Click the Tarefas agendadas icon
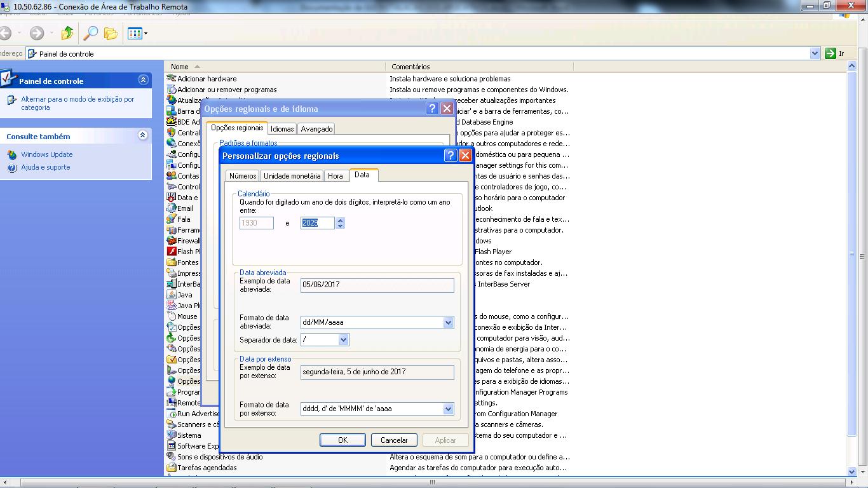The height and width of the screenshot is (488, 868). (x=172, y=468)
